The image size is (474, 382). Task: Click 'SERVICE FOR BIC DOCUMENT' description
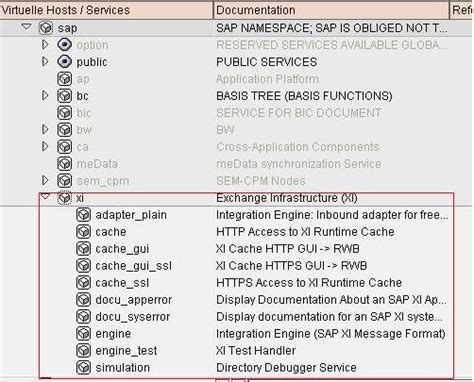(x=299, y=113)
